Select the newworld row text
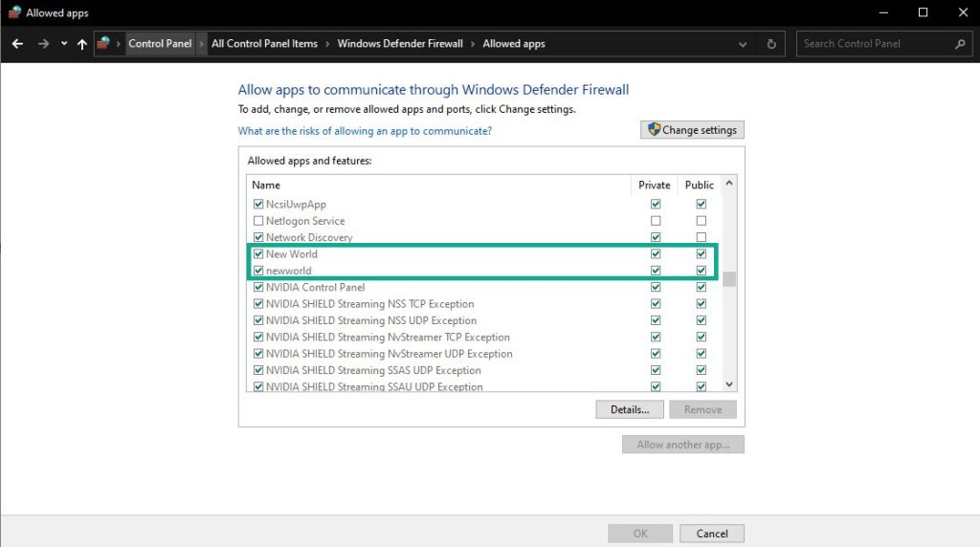980x547 pixels. coord(288,271)
